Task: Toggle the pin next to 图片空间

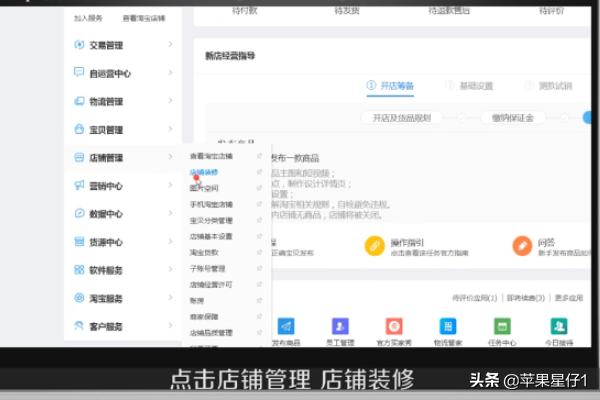Action: tap(260, 188)
